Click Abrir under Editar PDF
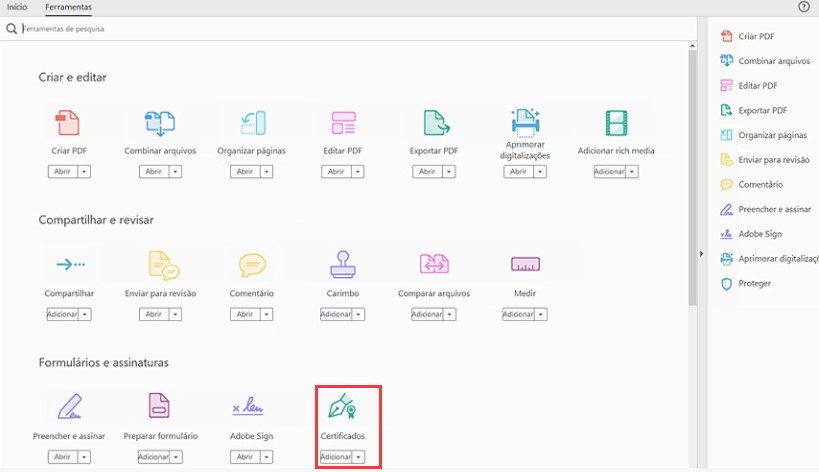 336,172
